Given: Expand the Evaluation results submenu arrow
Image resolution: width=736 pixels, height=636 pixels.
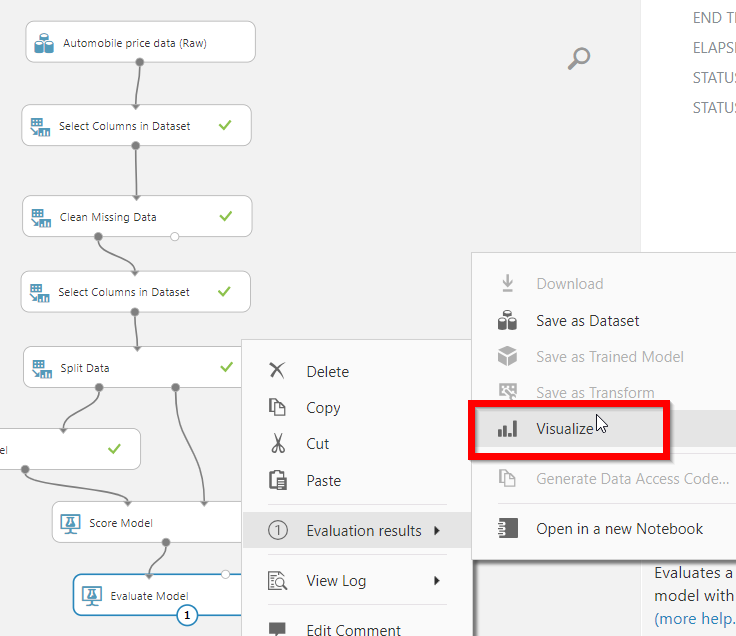Looking at the screenshot, I should [x=437, y=531].
